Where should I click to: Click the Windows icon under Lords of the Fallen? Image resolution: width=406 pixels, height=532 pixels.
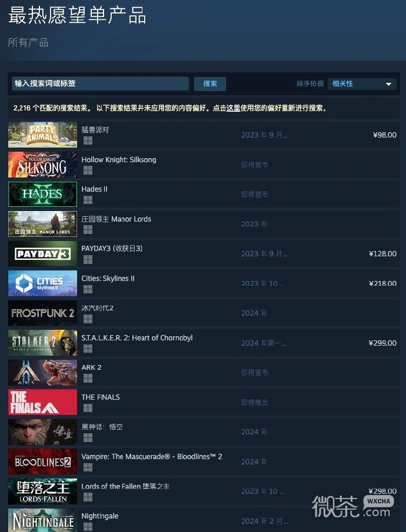pyautogui.click(x=88, y=497)
